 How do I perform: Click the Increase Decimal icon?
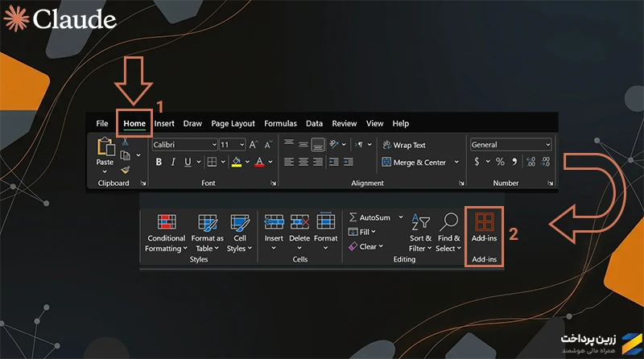531,162
